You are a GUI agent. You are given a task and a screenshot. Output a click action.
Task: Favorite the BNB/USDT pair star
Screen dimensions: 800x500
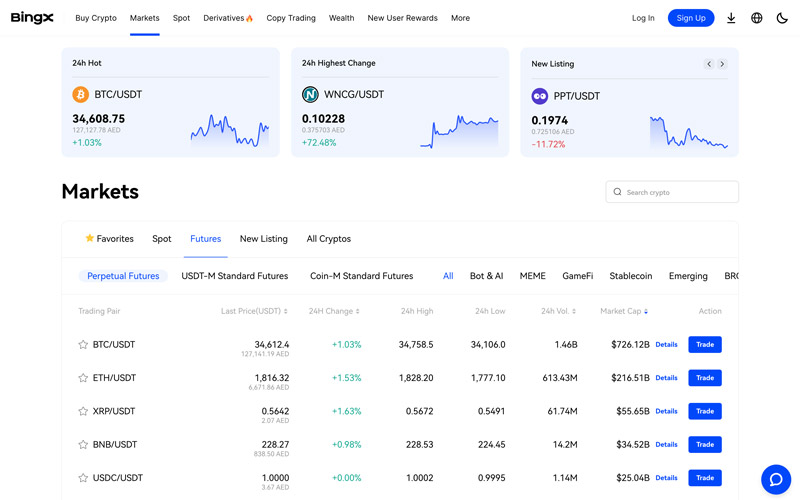[83, 444]
